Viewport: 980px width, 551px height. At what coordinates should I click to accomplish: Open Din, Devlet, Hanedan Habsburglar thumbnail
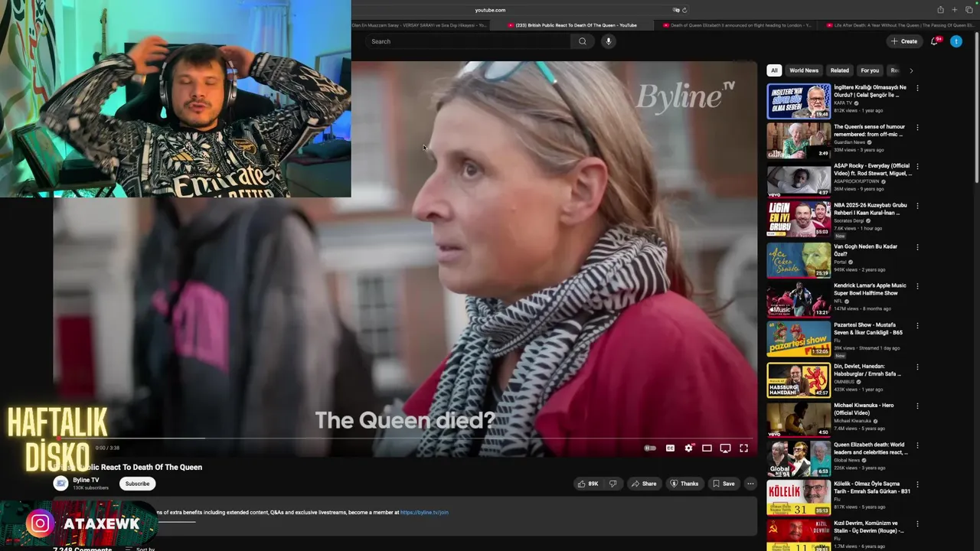[x=799, y=379]
